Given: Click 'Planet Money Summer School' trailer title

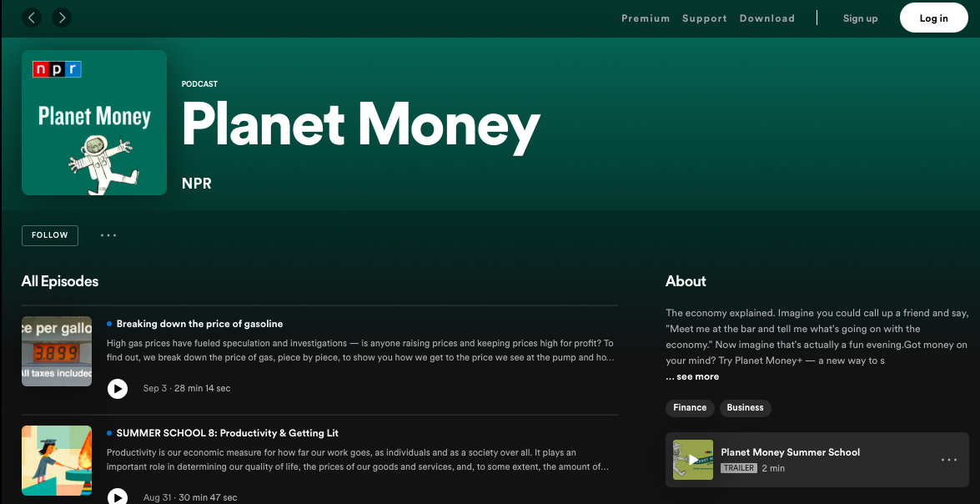Looking at the screenshot, I should (790, 452).
